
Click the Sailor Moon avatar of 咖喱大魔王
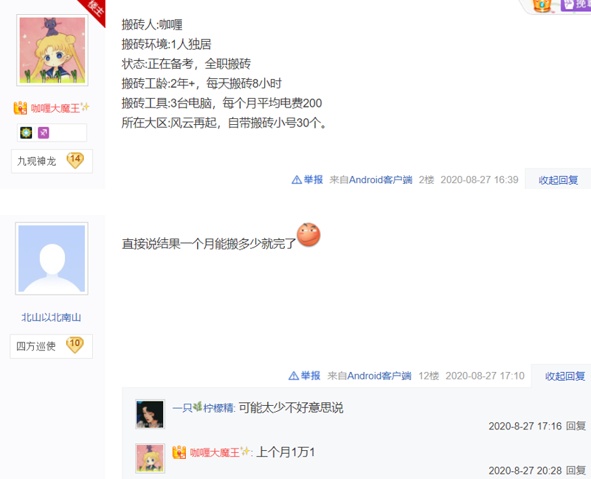pyautogui.click(x=52, y=50)
